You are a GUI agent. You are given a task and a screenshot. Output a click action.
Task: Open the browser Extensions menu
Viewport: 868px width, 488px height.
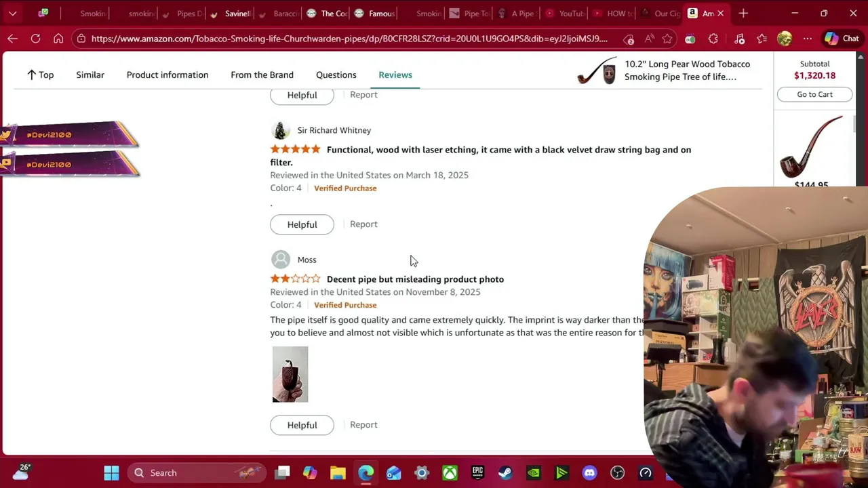[713, 39]
